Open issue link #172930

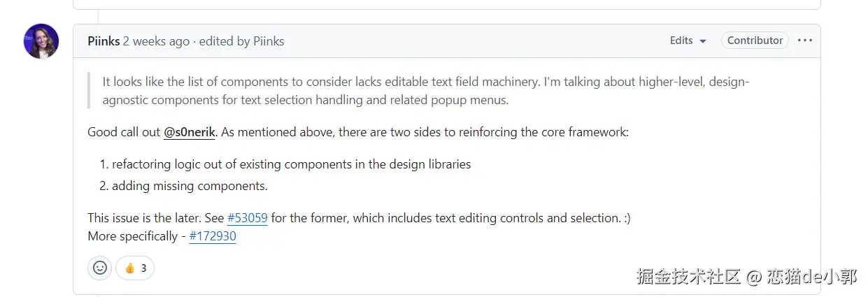coord(213,236)
